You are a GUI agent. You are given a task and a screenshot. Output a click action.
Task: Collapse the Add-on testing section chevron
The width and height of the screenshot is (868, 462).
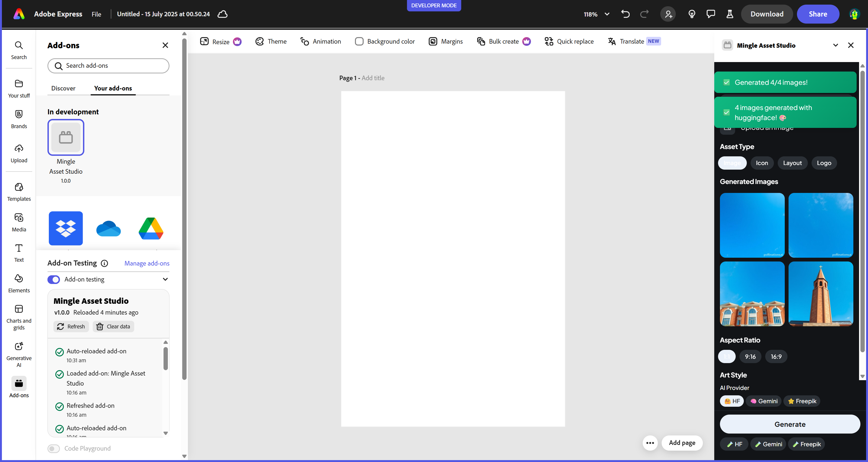tap(165, 279)
